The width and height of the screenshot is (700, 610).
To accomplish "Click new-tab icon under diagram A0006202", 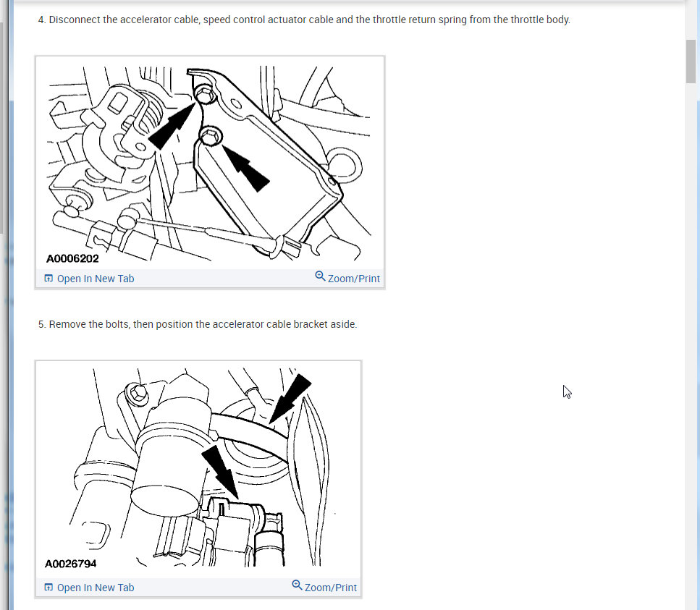I will pos(49,278).
